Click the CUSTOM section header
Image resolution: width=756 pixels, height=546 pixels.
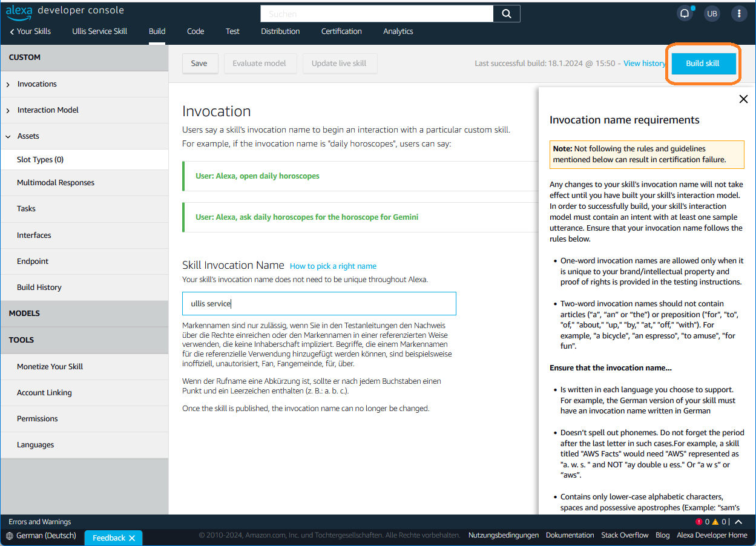pos(84,58)
